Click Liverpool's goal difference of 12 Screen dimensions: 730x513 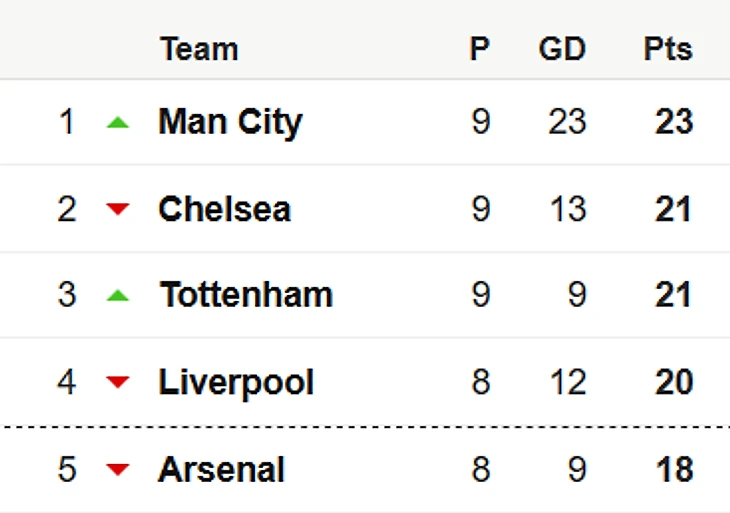click(567, 382)
